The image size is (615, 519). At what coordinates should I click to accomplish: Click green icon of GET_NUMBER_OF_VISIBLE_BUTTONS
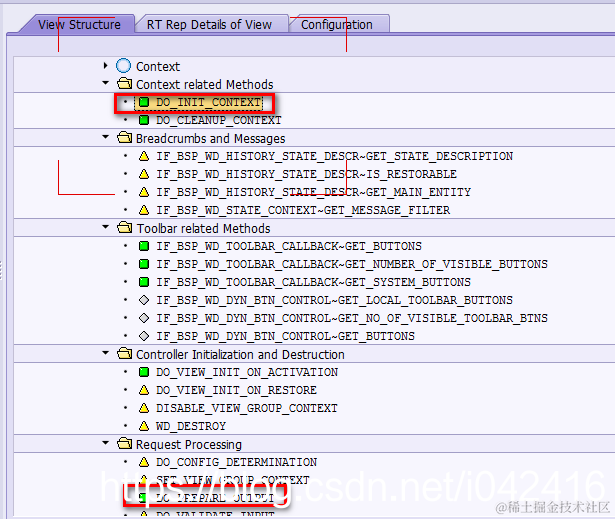click(144, 264)
